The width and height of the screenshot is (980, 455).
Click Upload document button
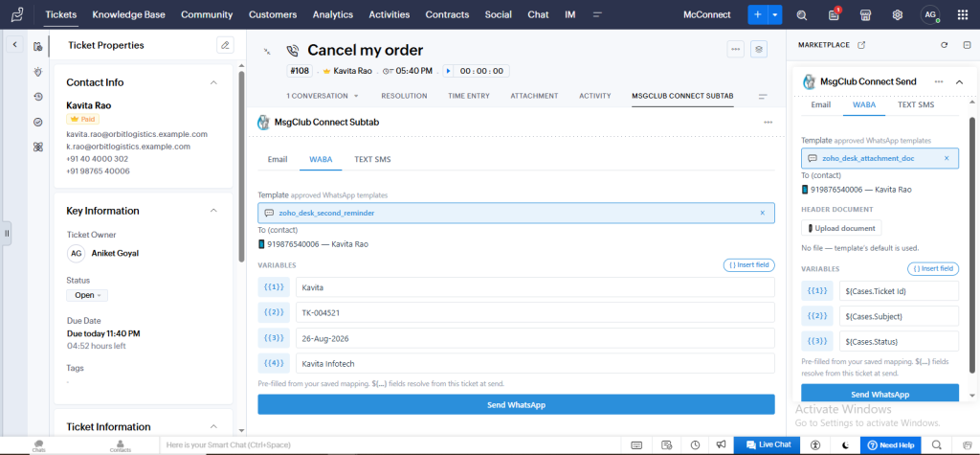[x=841, y=228]
